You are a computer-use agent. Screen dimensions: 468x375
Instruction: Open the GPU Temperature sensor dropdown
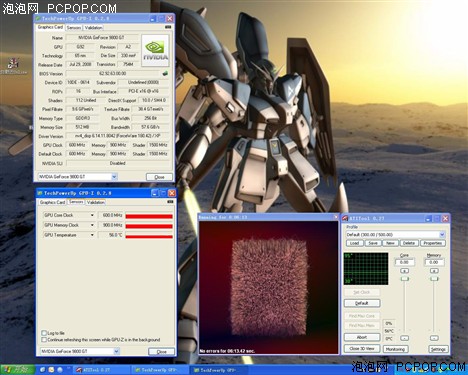click(92, 235)
